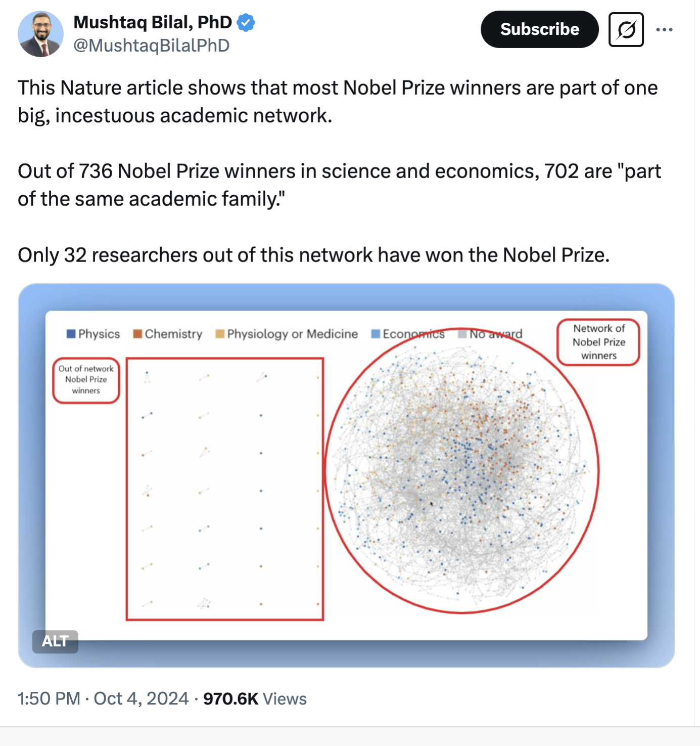700x746 pixels.
Task: Open the Nobel Prize network image
Action: (x=346, y=475)
